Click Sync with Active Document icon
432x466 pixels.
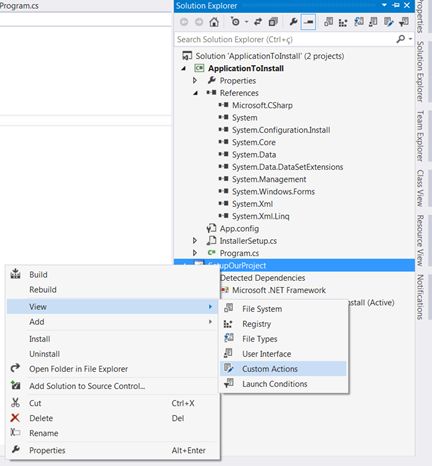(258, 22)
